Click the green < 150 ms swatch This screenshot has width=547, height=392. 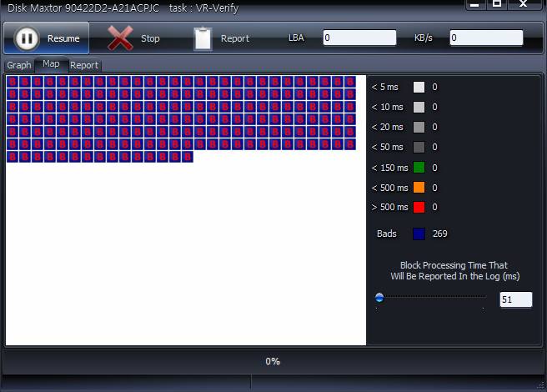pos(419,168)
